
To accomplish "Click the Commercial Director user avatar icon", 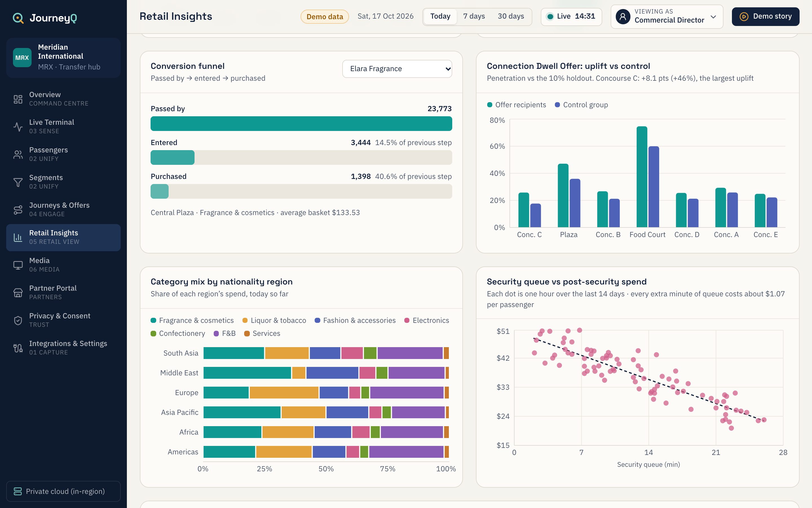I will [x=623, y=16].
